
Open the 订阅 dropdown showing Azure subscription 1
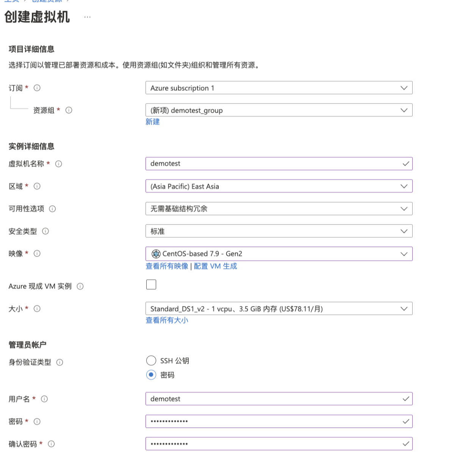[279, 88]
